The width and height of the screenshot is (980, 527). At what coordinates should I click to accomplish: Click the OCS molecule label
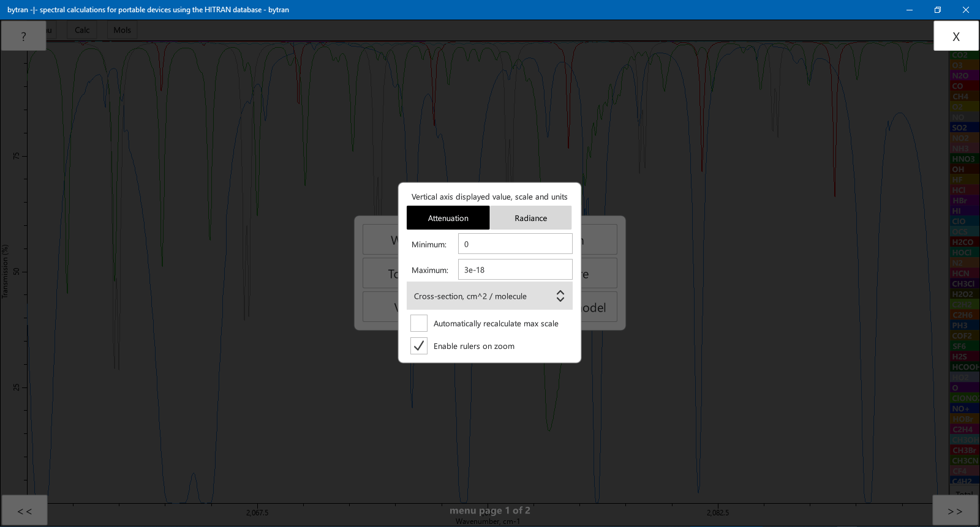click(x=964, y=232)
